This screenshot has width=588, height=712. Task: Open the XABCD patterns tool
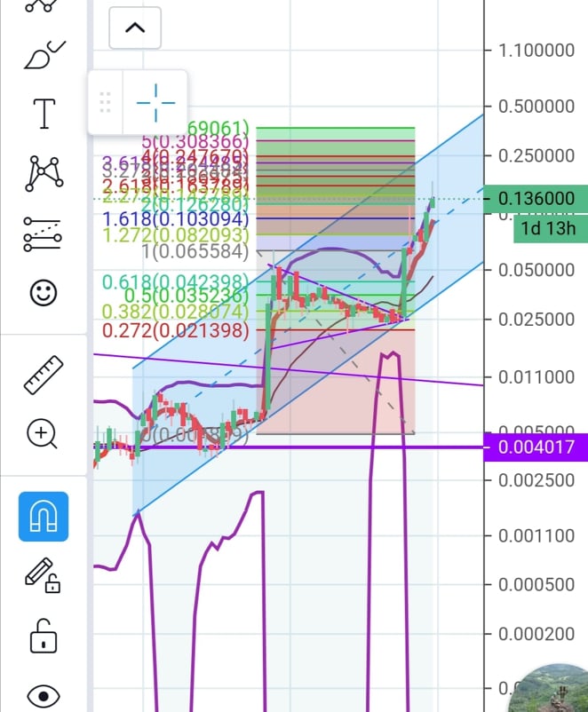tap(44, 173)
